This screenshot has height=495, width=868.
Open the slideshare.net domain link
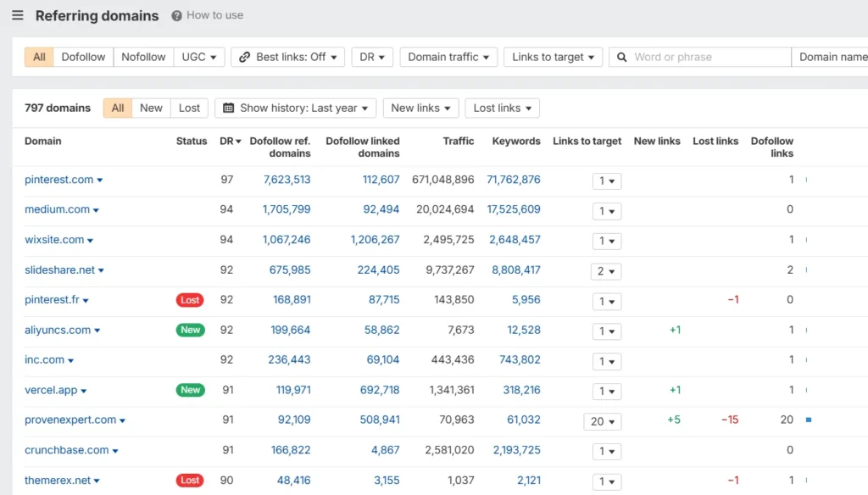[x=60, y=270]
